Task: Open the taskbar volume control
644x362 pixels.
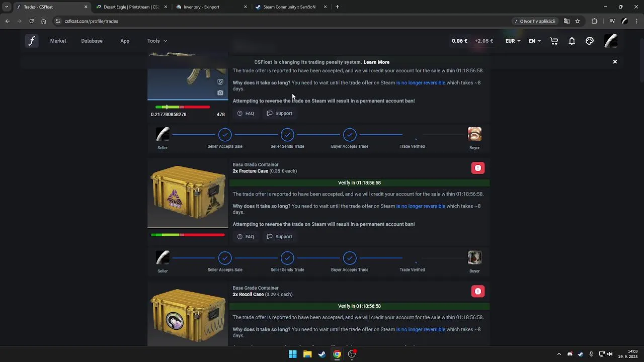Action: tap(610, 354)
